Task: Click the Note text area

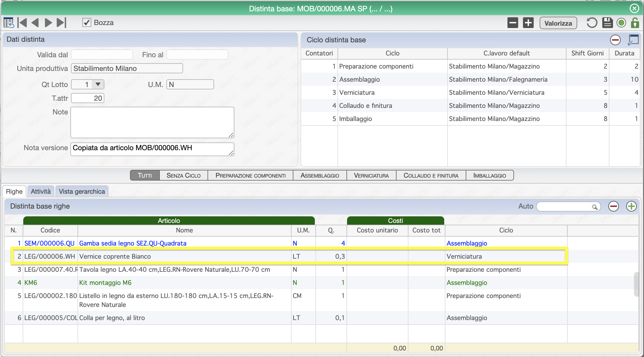Action: (x=152, y=122)
